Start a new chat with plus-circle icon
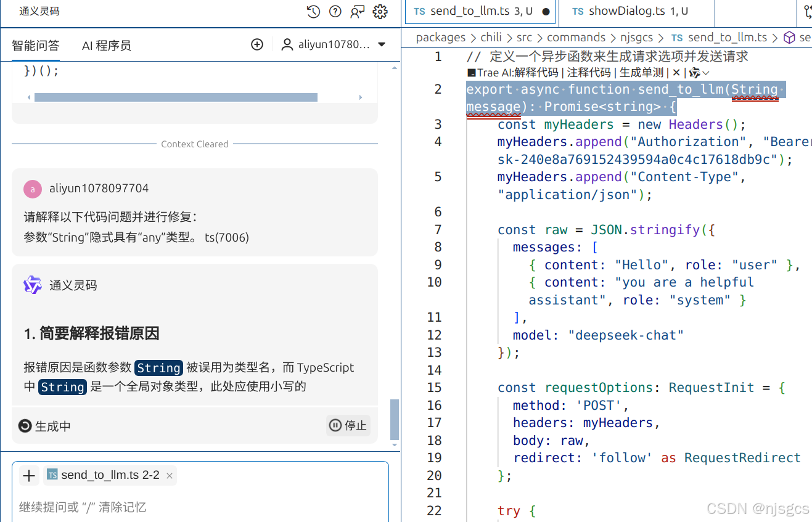 [x=257, y=44]
